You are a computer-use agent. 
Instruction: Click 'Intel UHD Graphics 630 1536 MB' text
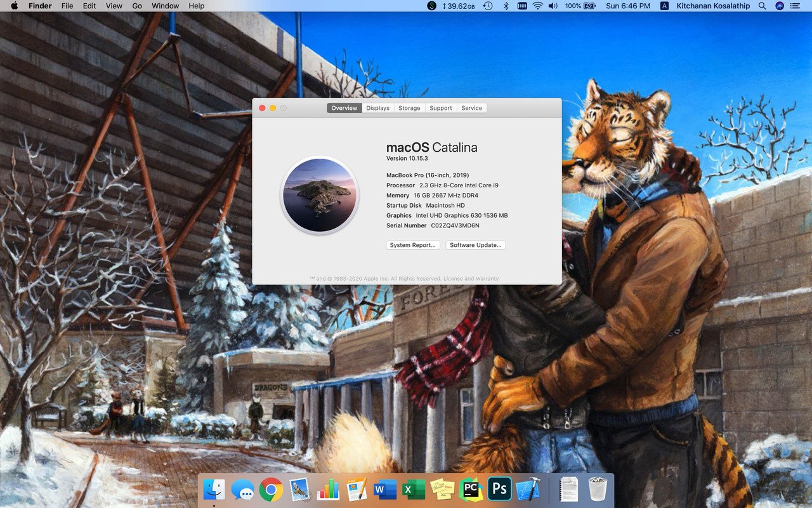(462, 216)
